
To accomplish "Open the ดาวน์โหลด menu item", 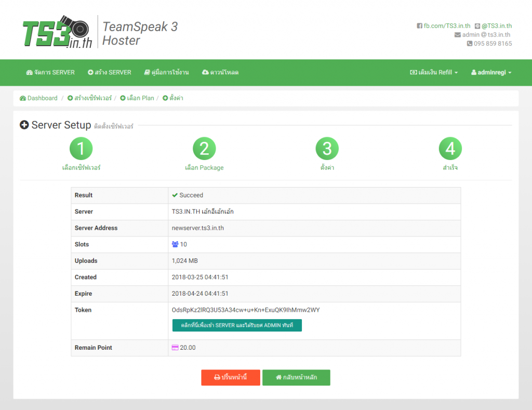I will coord(220,73).
